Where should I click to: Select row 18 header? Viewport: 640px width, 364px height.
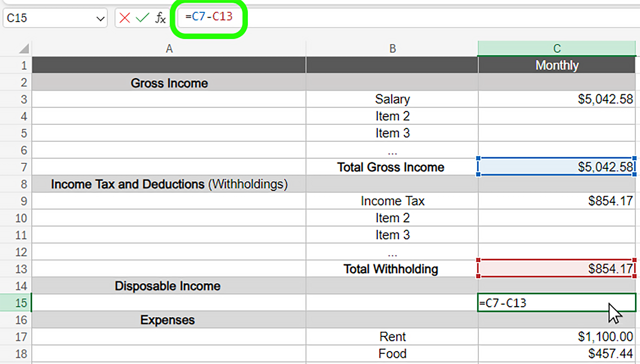pyautogui.click(x=16, y=354)
